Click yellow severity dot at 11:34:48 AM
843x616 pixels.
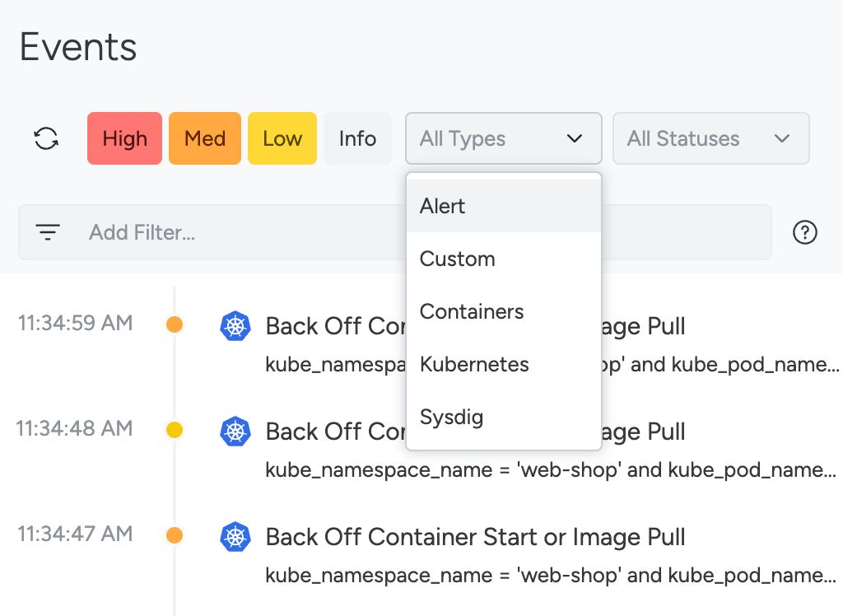coord(175,430)
